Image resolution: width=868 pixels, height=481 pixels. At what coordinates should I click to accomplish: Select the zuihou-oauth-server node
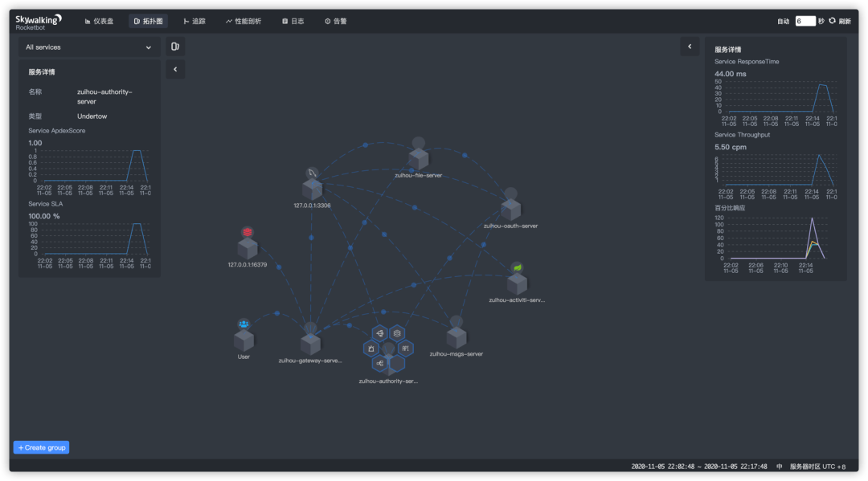[x=510, y=210]
